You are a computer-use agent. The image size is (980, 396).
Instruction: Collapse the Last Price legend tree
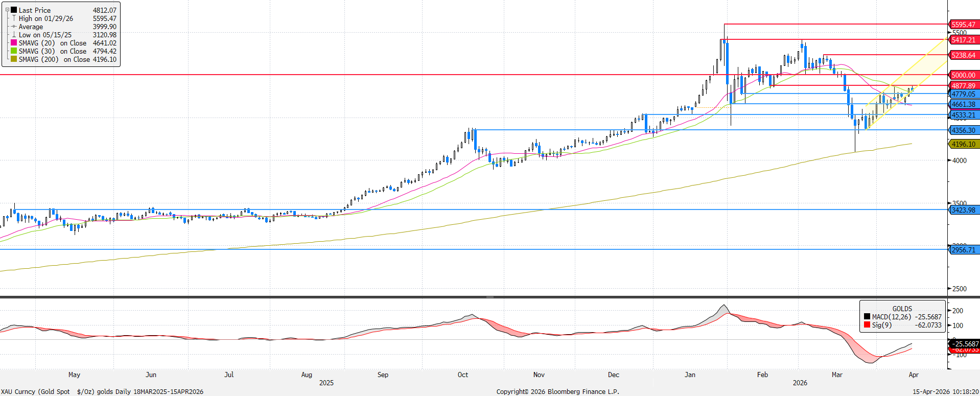7,10
